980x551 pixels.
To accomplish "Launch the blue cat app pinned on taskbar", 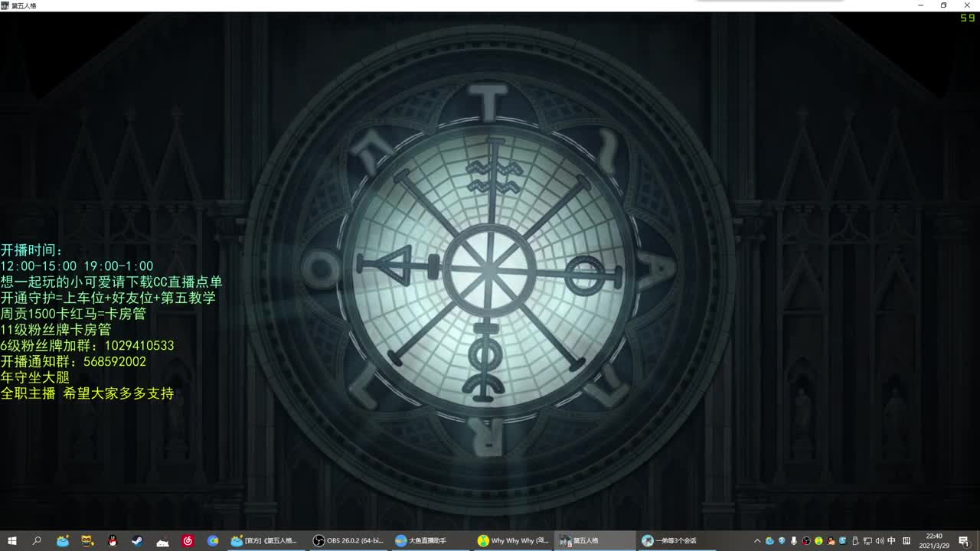I will [x=63, y=541].
